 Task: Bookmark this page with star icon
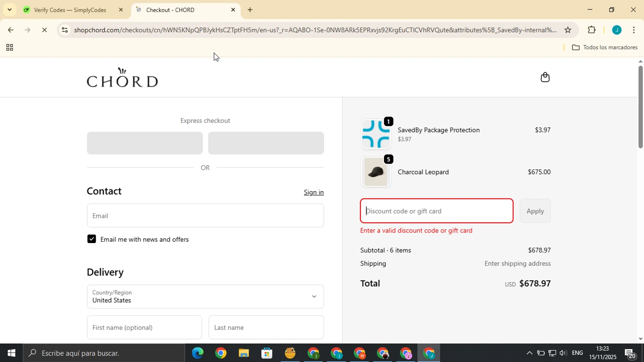tap(568, 30)
